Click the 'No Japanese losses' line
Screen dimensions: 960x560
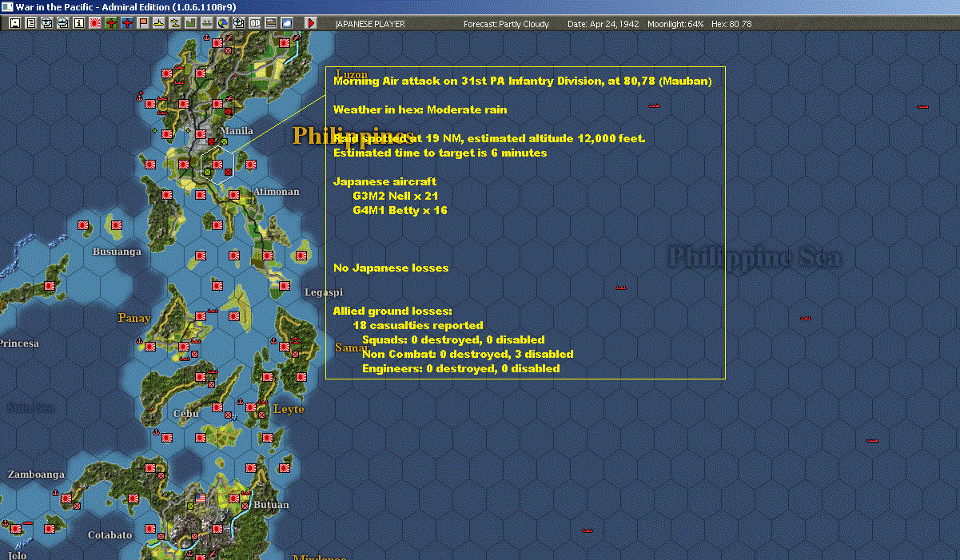point(391,268)
